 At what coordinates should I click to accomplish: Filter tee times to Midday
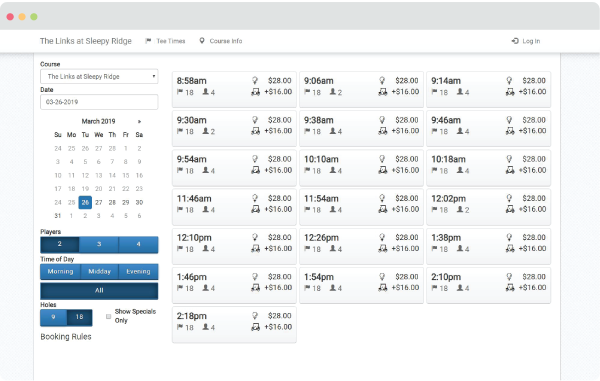coord(99,272)
